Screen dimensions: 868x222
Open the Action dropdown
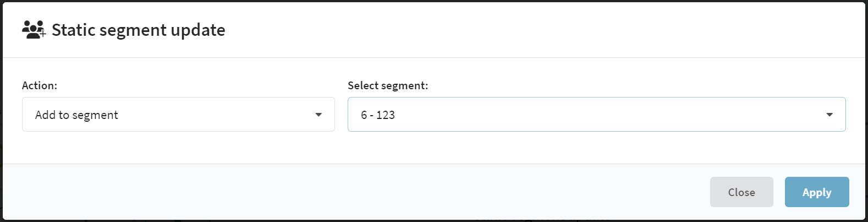tap(178, 115)
